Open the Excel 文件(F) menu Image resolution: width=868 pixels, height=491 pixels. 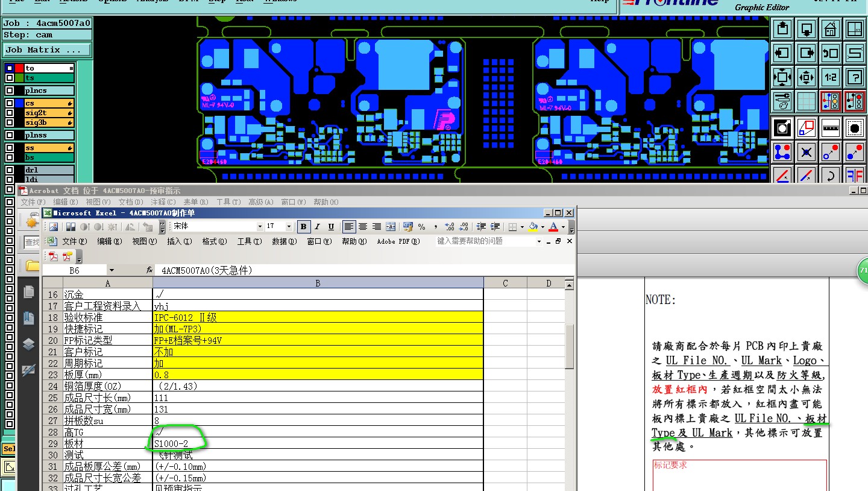[x=75, y=241]
